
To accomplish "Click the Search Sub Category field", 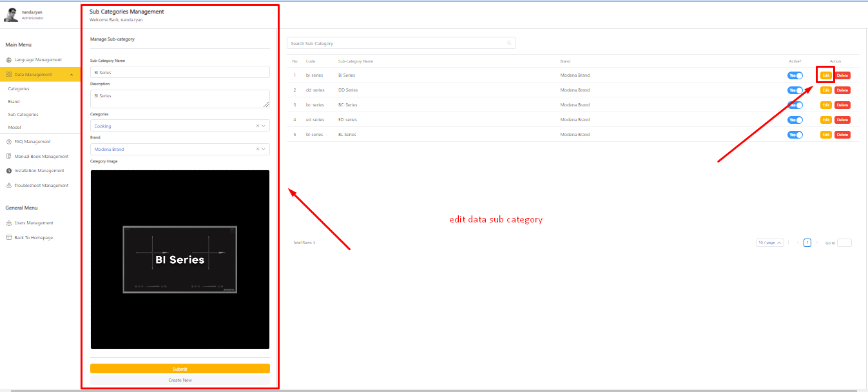I will (396, 43).
